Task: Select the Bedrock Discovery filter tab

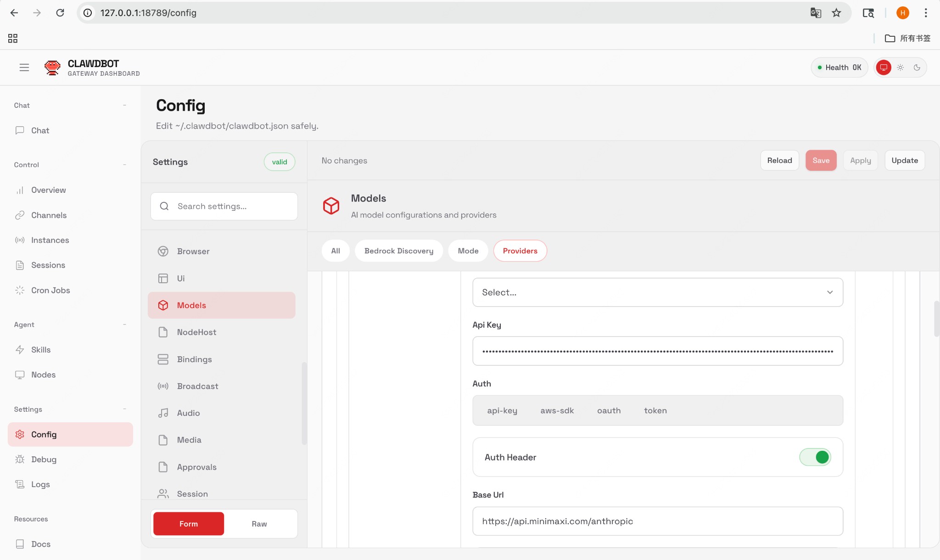Action: pyautogui.click(x=398, y=251)
